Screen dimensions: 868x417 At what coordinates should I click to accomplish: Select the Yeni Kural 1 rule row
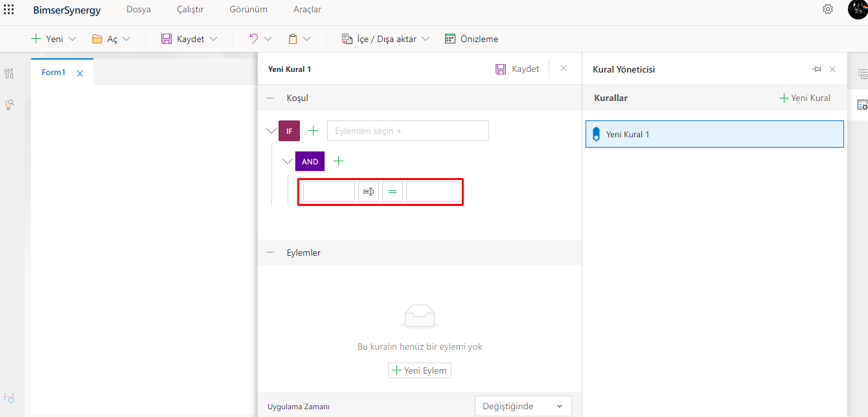[x=714, y=134]
